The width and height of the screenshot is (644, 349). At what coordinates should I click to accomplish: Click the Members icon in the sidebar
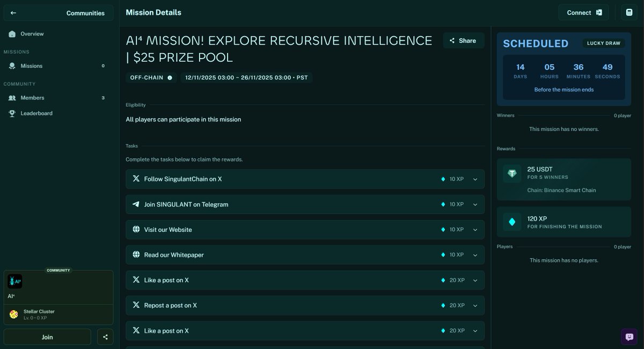pos(12,98)
